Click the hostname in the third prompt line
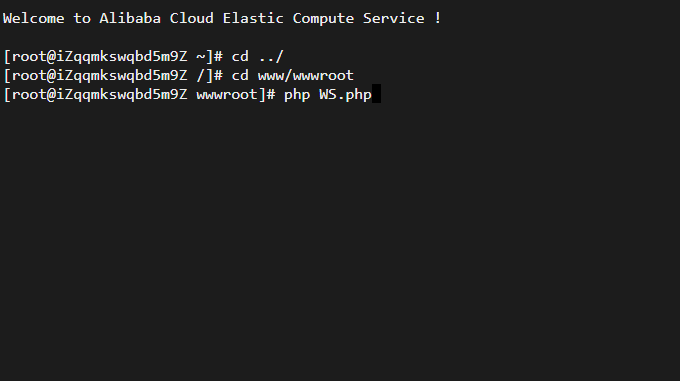The width and height of the screenshot is (680, 381). [x=122, y=95]
